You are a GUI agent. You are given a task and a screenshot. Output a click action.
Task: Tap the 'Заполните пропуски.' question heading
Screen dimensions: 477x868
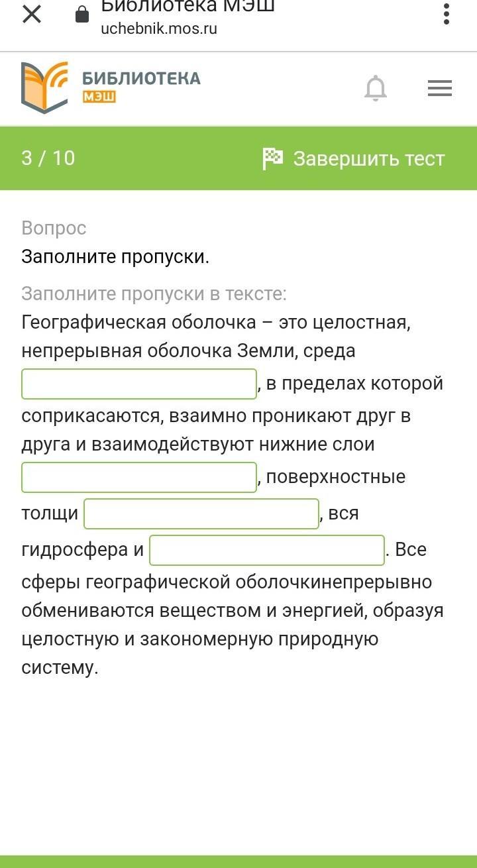[115, 256]
